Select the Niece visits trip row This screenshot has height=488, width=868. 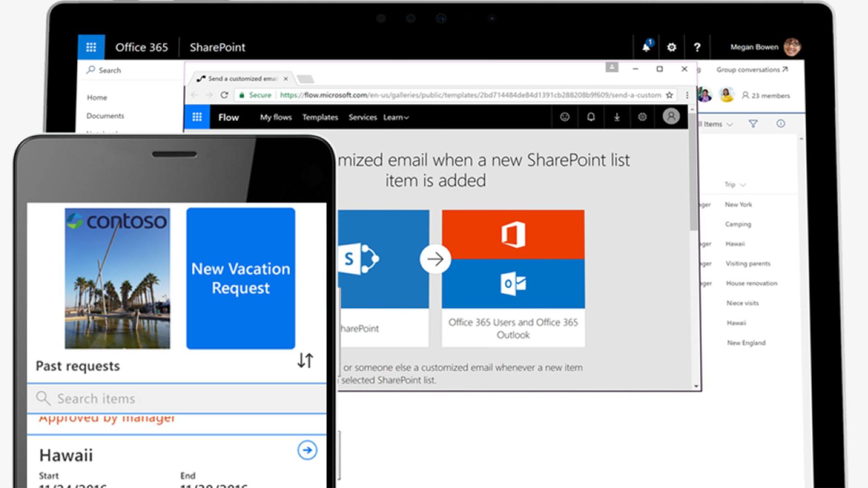pyautogui.click(x=743, y=303)
